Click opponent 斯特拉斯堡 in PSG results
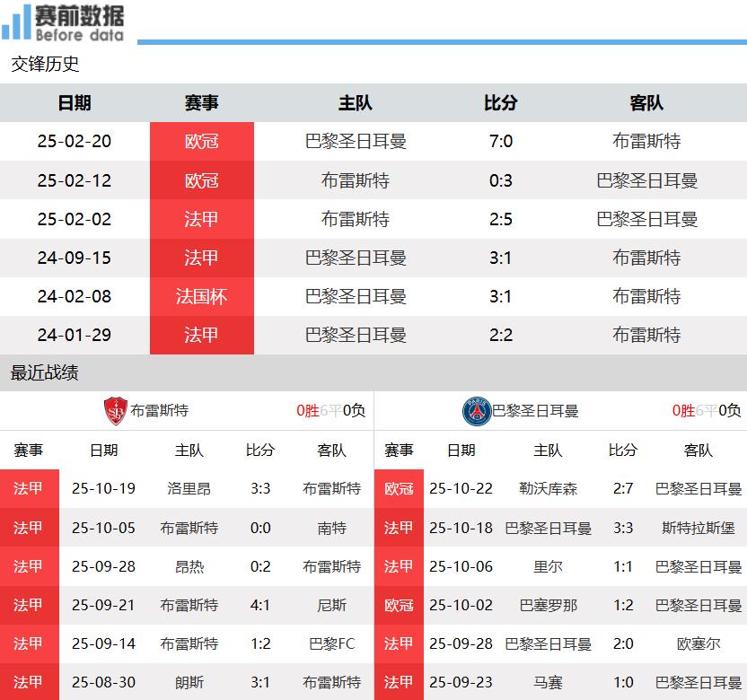This screenshot has width=747, height=700. point(699,528)
